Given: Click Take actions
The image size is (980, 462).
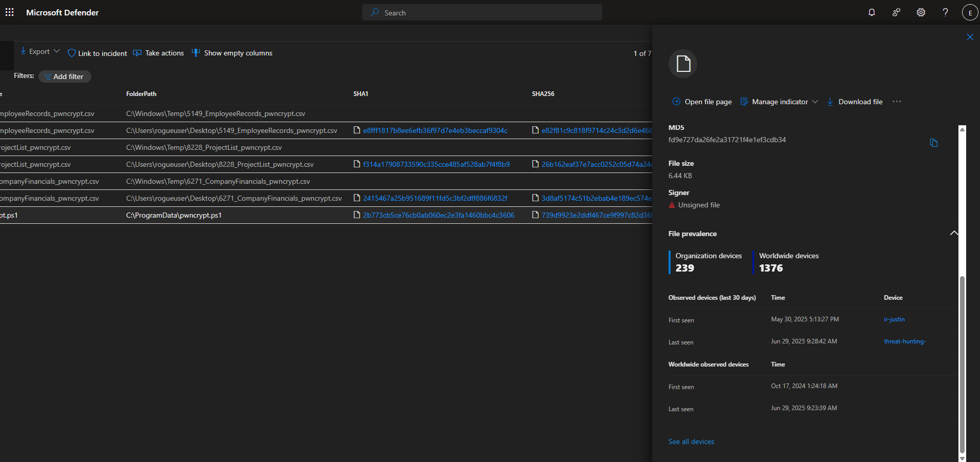Looking at the screenshot, I should [x=159, y=53].
